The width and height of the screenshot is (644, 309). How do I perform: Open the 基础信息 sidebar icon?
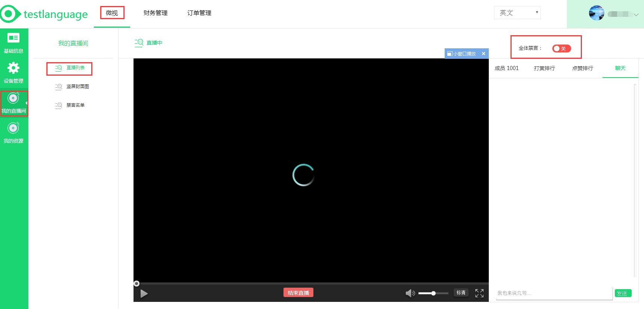click(x=13, y=38)
